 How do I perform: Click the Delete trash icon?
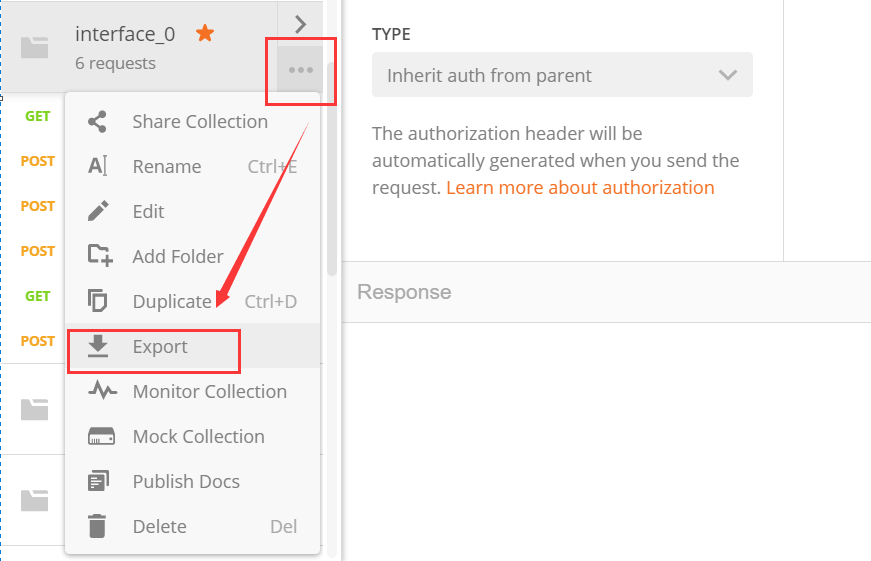click(x=97, y=527)
